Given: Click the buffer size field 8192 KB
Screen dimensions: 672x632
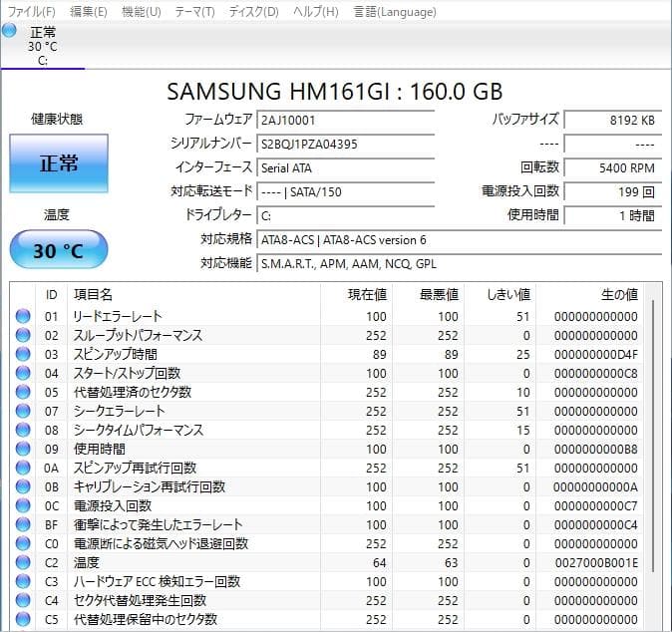Looking at the screenshot, I should [613, 120].
